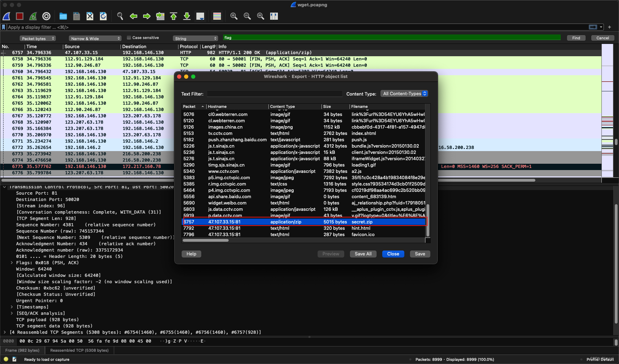Select the hint.html row in object list
The width and height of the screenshot is (619, 364).
pyautogui.click(x=304, y=228)
